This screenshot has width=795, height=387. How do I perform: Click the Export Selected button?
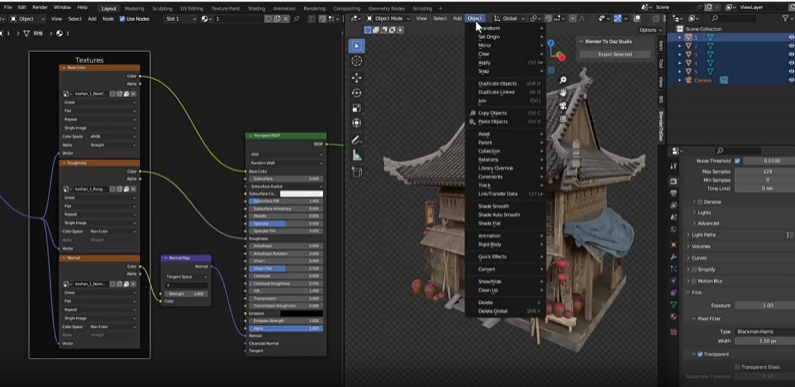point(615,54)
